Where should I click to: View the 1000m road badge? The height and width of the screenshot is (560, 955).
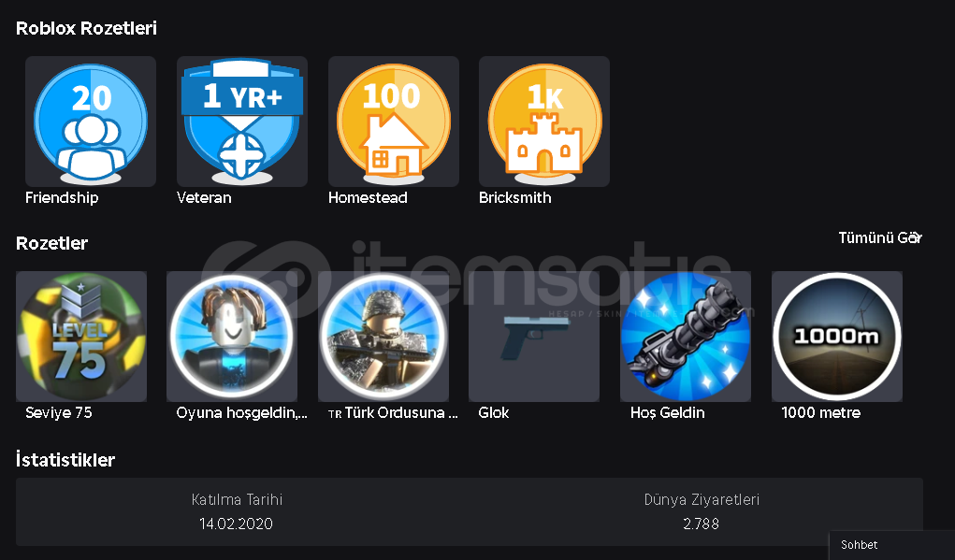coord(837,337)
